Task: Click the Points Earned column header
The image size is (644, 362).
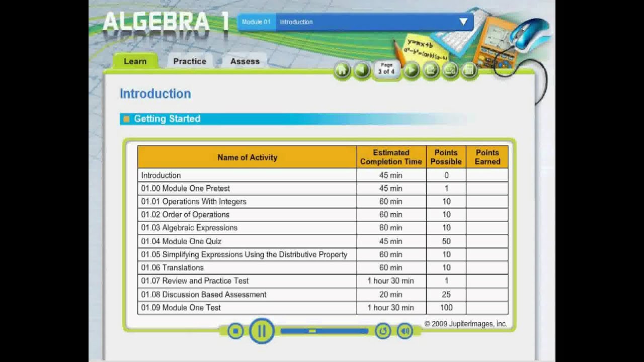Action: point(487,157)
